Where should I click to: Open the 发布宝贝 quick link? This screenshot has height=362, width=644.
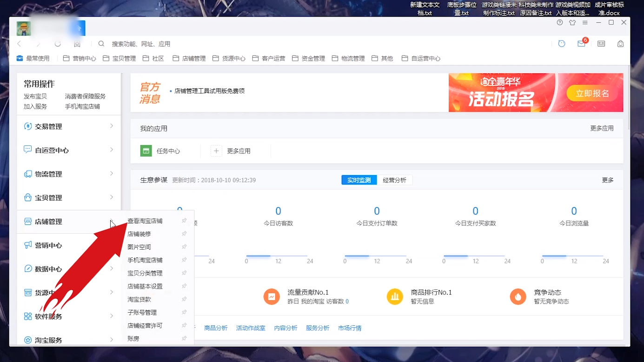pyautogui.click(x=35, y=96)
